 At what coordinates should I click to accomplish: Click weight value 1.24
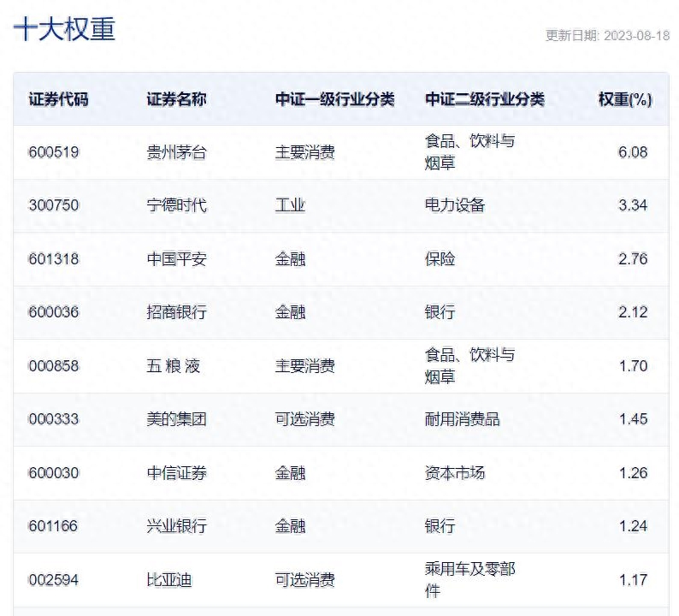[633, 526]
